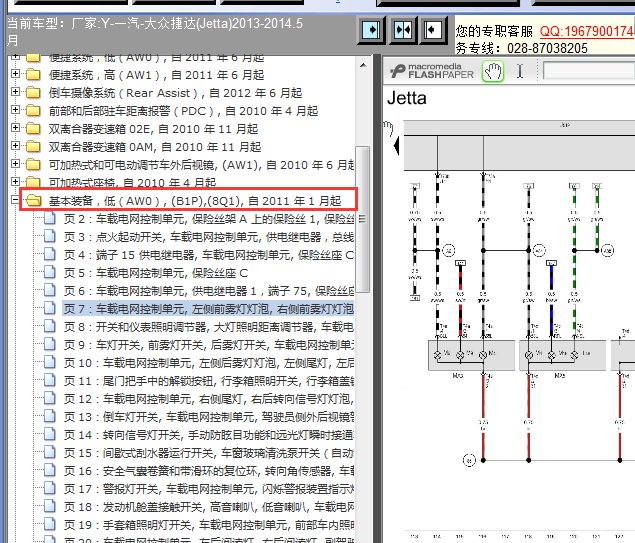The image size is (635, 543).
Task: Click the center-split divider button
Action: 403,30
